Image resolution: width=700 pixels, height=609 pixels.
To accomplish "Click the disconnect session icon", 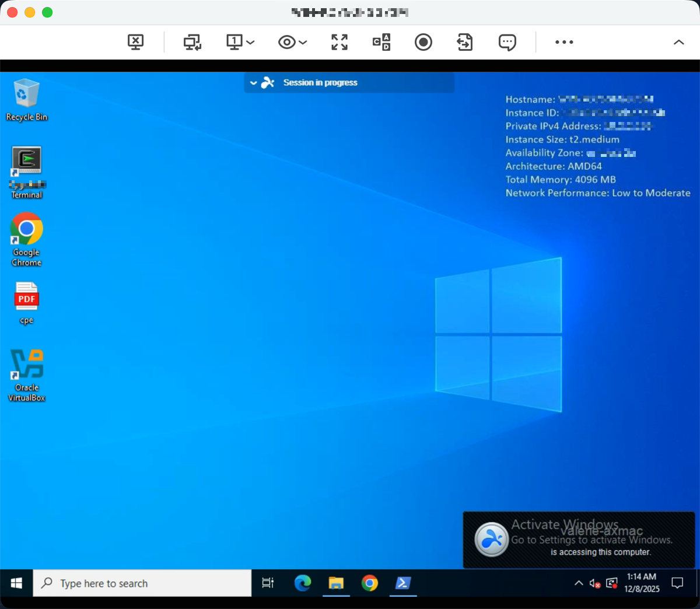I will [135, 42].
